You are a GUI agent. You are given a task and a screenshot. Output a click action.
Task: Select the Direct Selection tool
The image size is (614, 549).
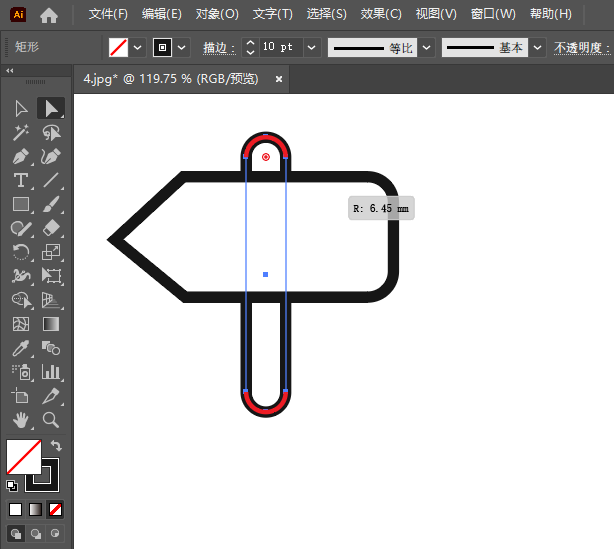pos(51,108)
